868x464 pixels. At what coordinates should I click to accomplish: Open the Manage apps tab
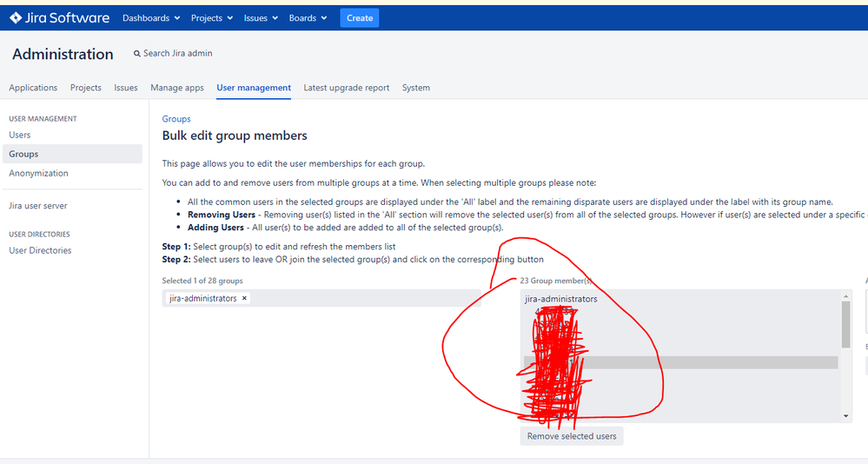[x=177, y=88]
